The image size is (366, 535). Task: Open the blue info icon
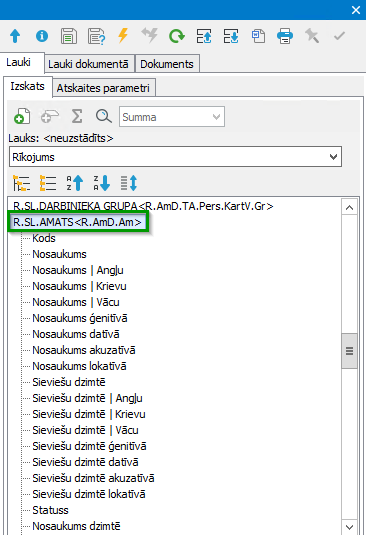(42, 36)
